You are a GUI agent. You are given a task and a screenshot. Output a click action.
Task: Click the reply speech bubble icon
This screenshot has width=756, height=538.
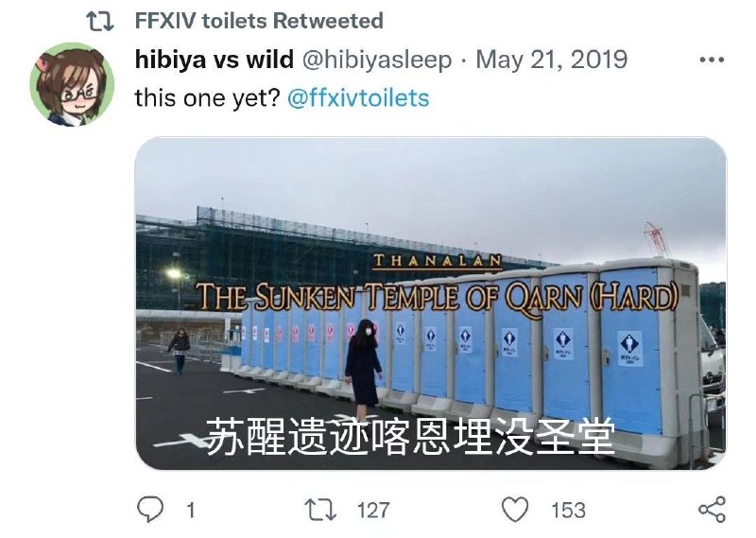[150, 510]
